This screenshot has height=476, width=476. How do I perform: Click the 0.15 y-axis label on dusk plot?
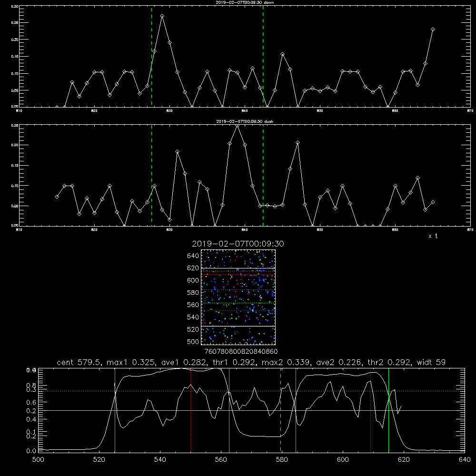point(15,166)
